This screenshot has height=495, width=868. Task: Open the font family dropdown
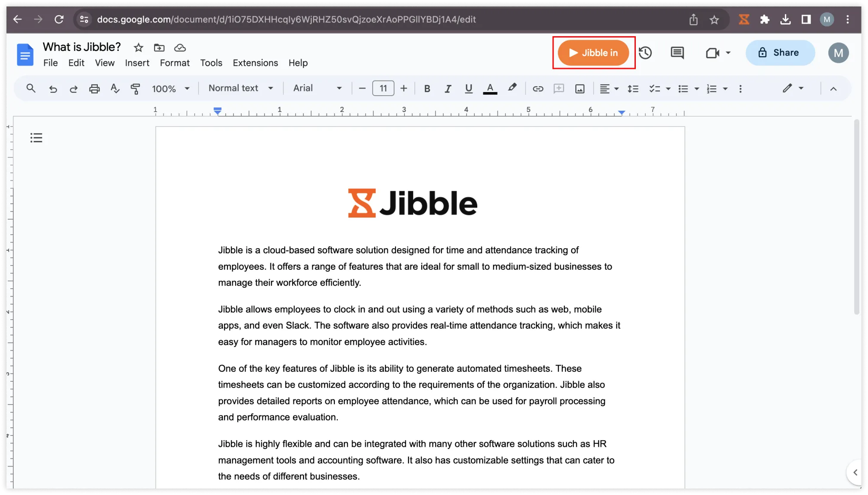pyautogui.click(x=317, y=88)
